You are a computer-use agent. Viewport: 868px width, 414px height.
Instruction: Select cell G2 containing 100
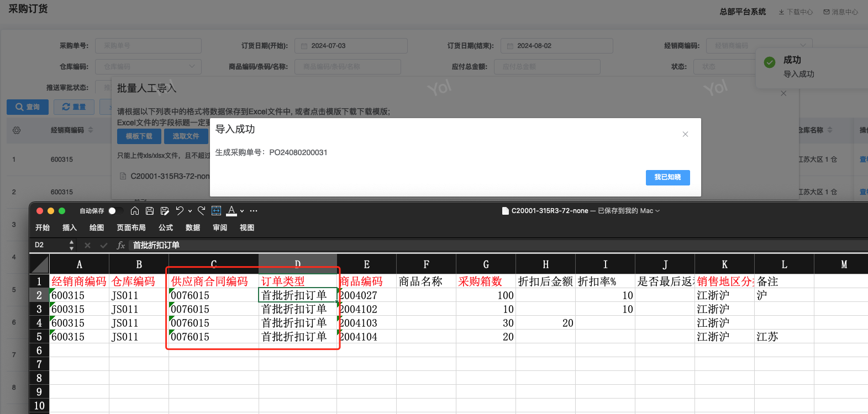486,295
